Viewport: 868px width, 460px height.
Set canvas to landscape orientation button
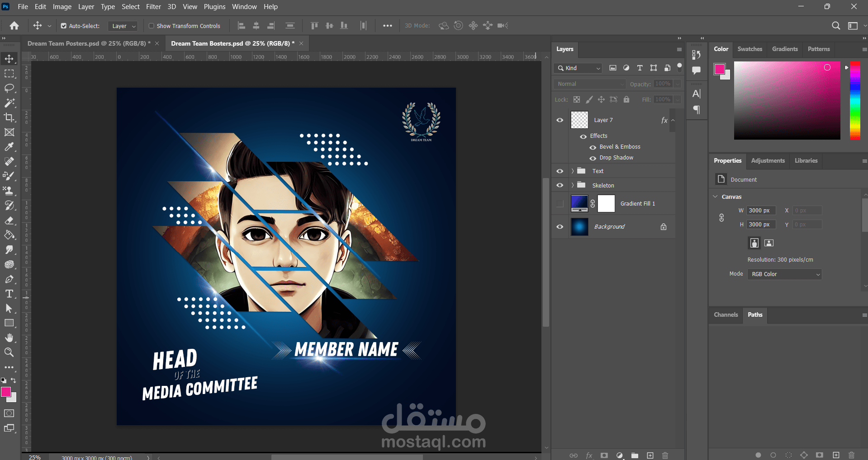pyautogui.click(x=769, y=243)
